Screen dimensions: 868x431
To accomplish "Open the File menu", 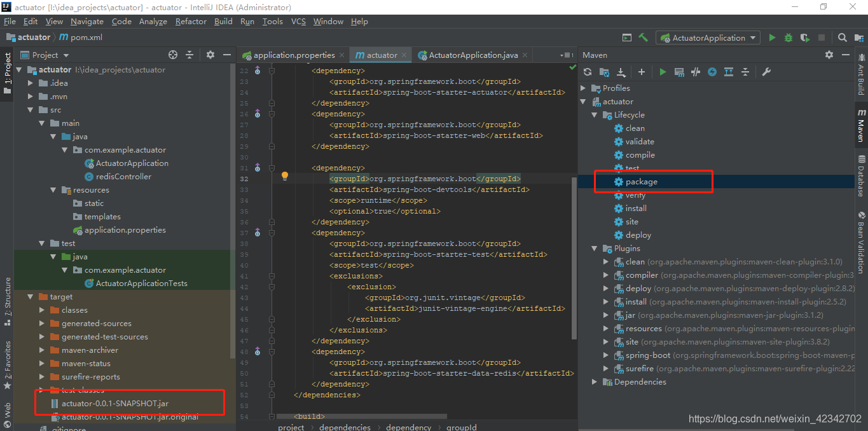I will pos(10,21).
